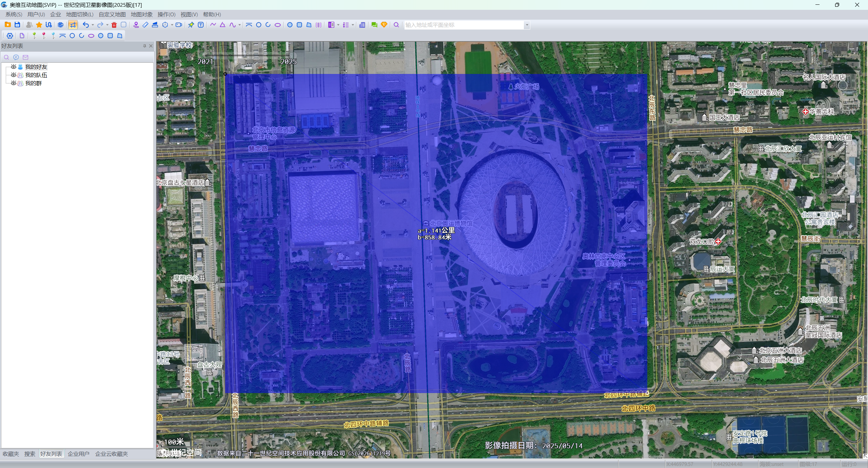
Task: Switch to the 企业云收藏夹 tab
Action: click(x=112, y=454)
